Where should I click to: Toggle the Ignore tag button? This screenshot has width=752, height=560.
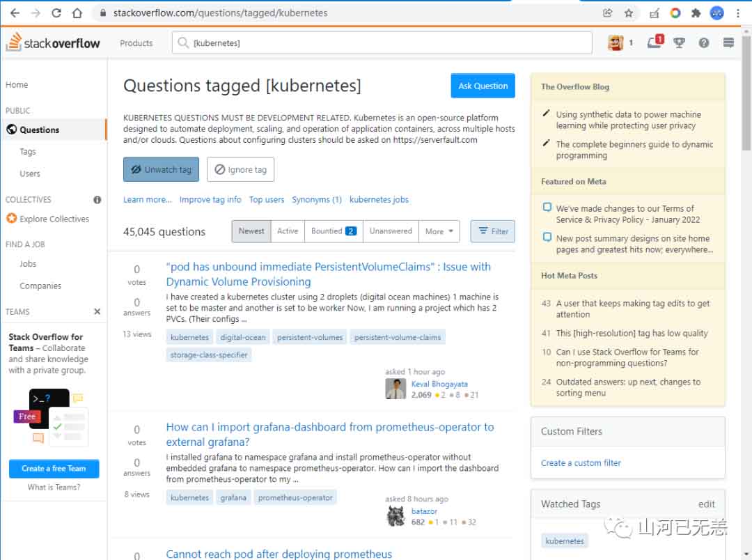241,169
